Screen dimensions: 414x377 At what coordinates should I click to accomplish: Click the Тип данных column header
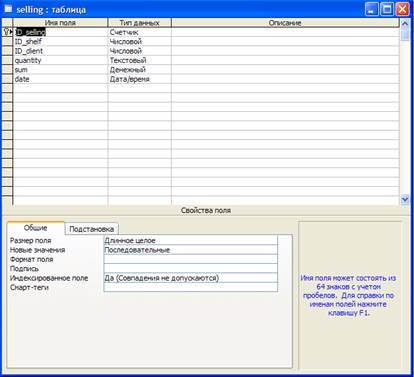point(140,23)
